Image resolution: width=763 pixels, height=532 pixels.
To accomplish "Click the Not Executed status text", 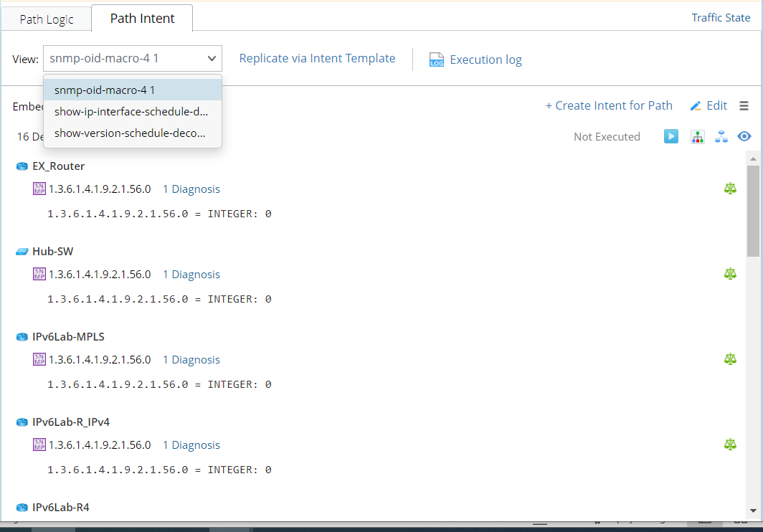I will (607, 137).
